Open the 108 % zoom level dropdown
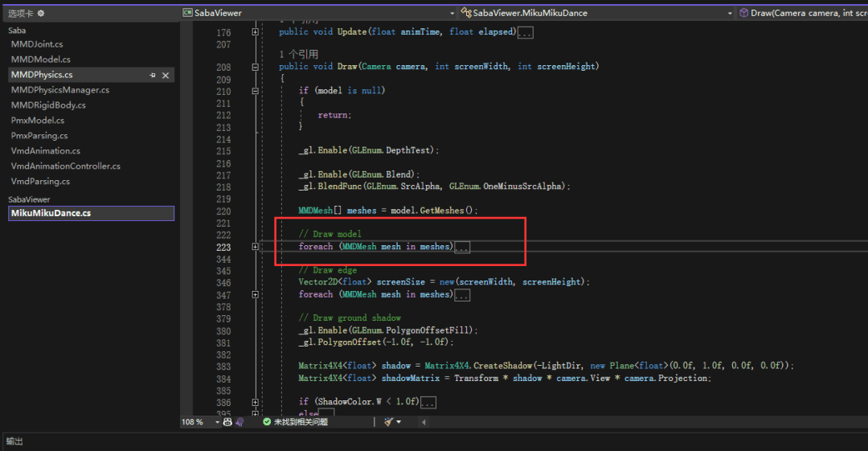This screenshot has width=868, height=451. 217,421
